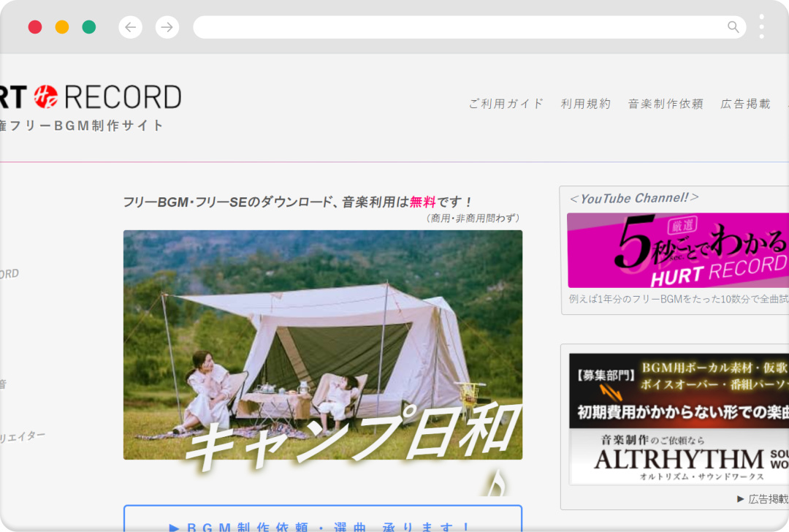Click the YouTube Channel! heading
The height and width of the screenshot is (532, 789).
coord(634,198)
